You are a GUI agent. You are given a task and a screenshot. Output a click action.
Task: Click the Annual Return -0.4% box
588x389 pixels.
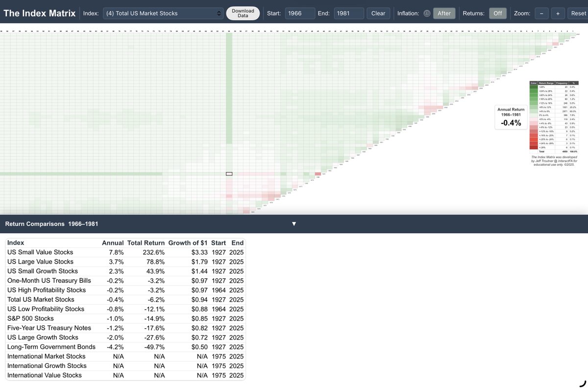coord(511,117)
